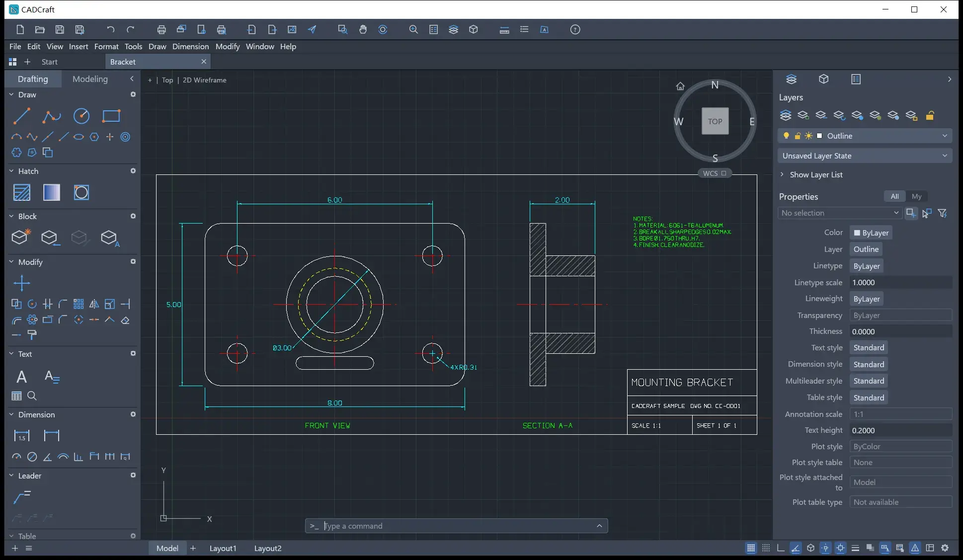Viewport: 963px width, 560px height.
Task: Toggle the grid display in status bar
Action: [751, 548]
